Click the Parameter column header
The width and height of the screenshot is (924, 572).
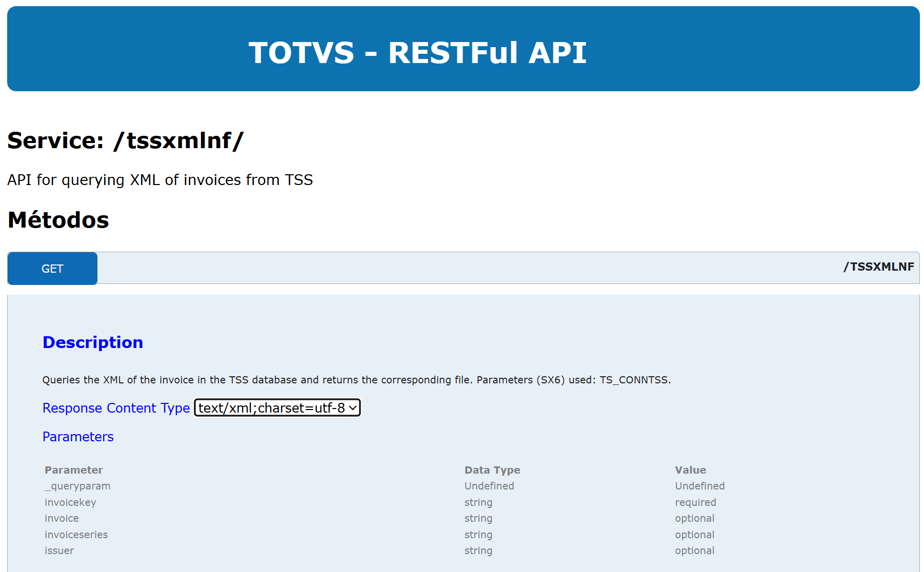74,470
